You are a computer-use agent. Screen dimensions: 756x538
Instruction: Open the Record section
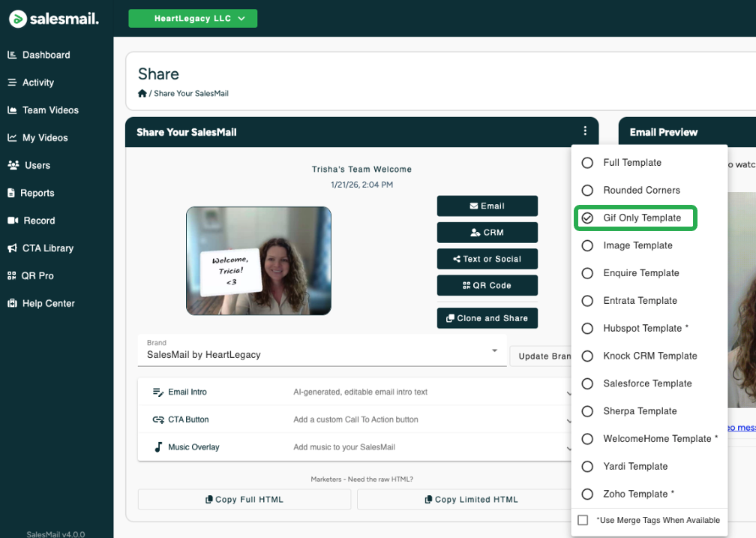[38, 221]
